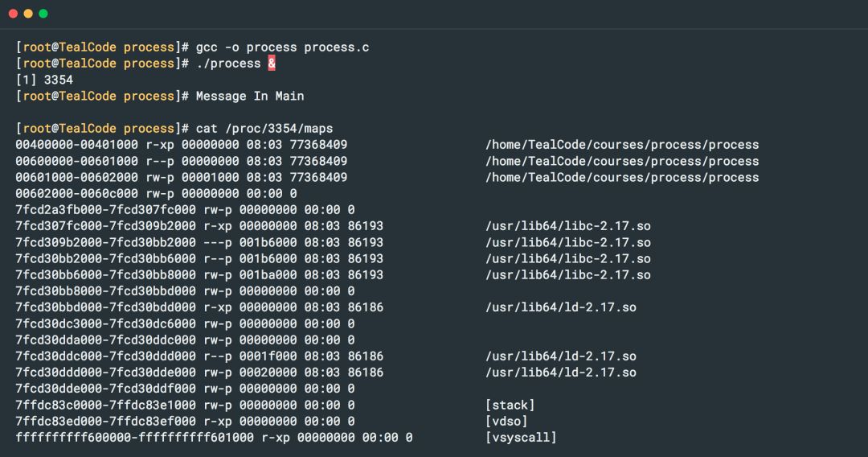Click the 00602000-0060c000 heap mapping line

[156, 193]
